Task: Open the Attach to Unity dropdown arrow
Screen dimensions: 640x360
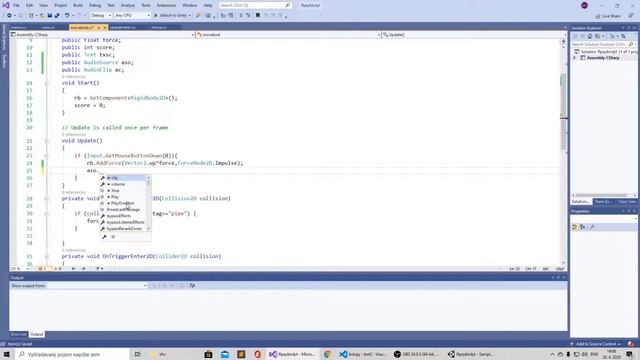Action: click(x=190, y=16)
